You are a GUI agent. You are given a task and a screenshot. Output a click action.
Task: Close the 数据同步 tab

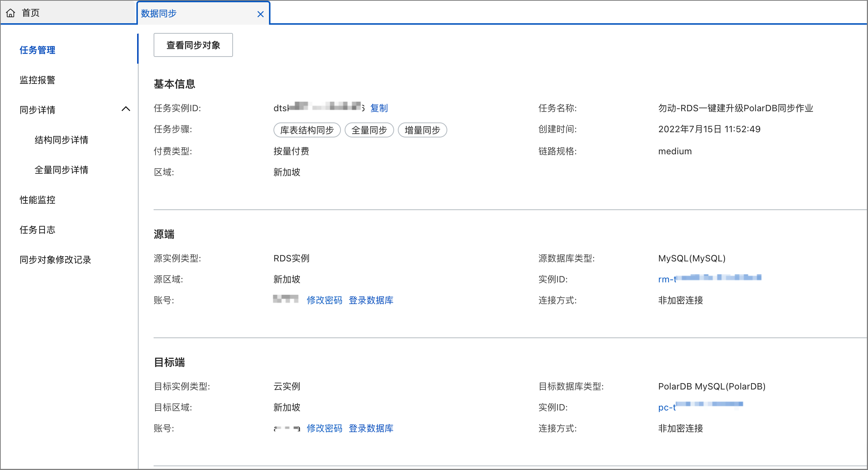(260, 14)
